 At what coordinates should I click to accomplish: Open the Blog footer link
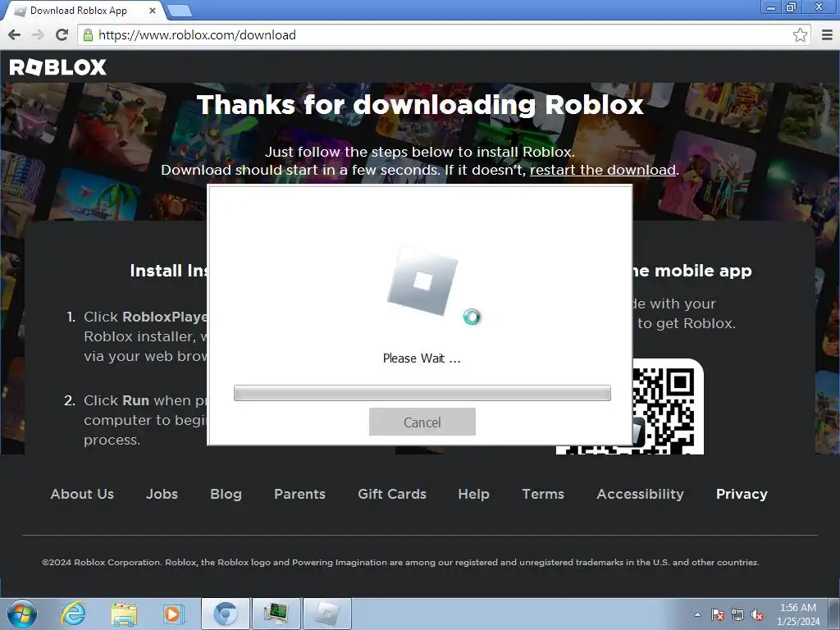[x=226, y=494]
